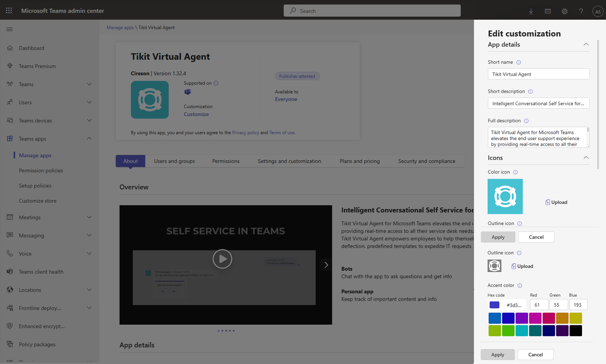
Task: Open the Everyone availability link
Action: click(x=286, y=99)
